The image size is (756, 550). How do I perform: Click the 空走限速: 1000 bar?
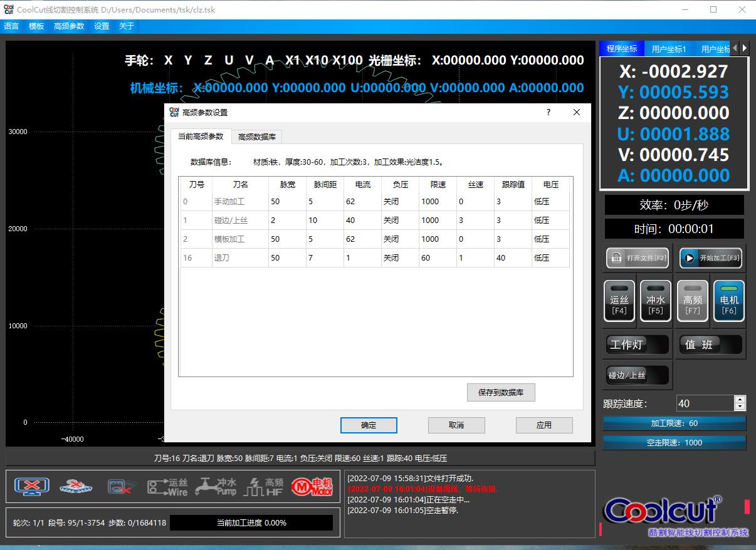[675, 442]
